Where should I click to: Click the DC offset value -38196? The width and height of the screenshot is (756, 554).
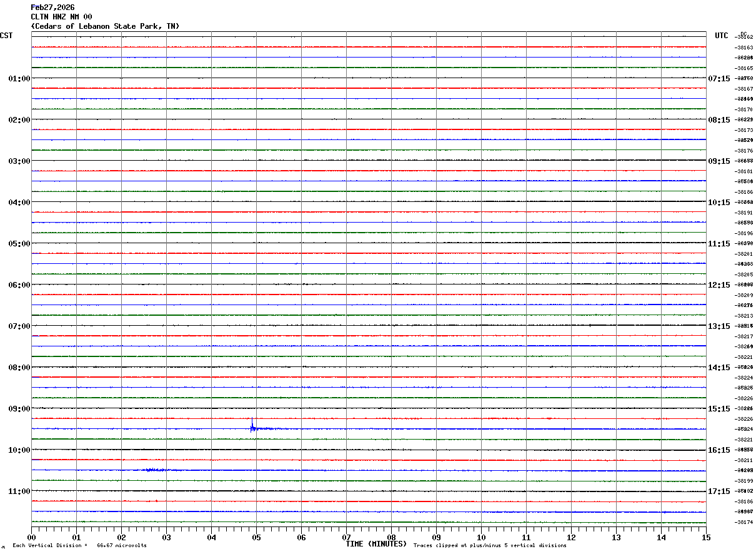[744, 233]
